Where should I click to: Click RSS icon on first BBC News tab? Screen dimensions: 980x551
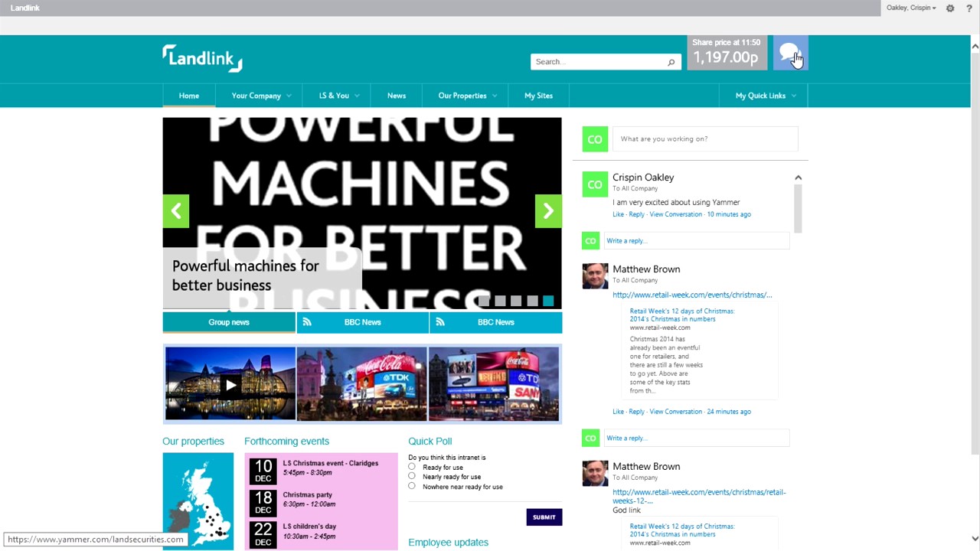click(x=307, y=322)
